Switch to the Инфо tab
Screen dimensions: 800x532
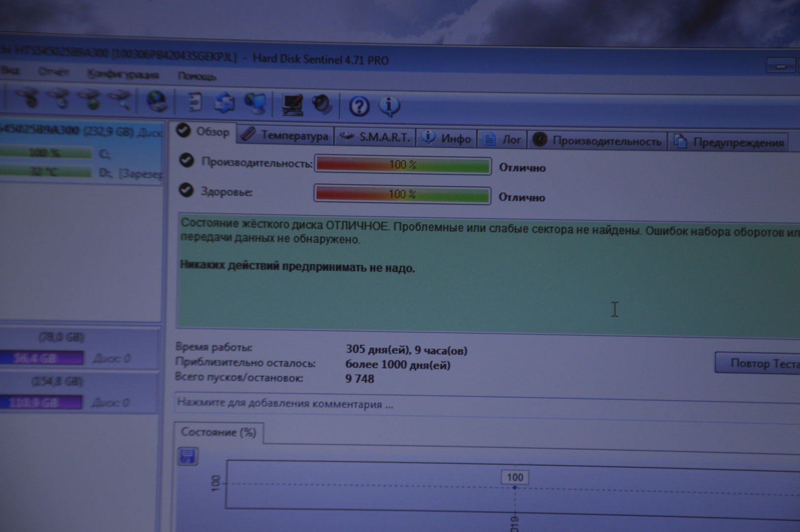(447, 138)
